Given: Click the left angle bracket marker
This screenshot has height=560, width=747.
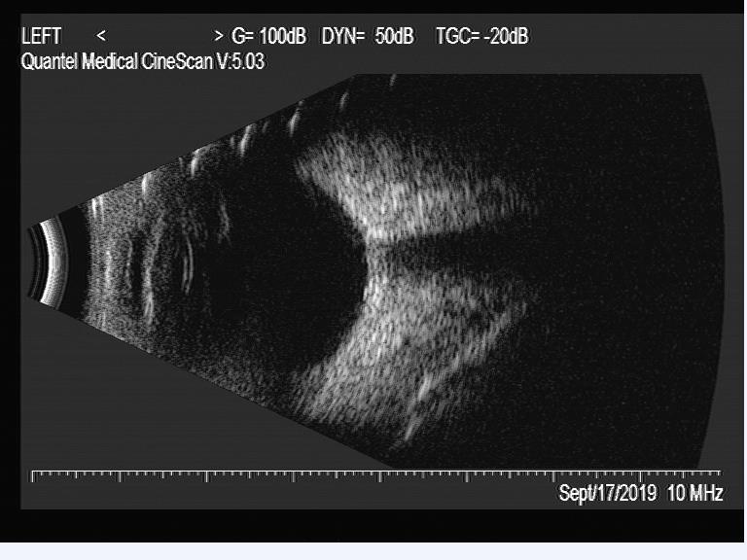Looking at the screenshot, I should point(101,36).
